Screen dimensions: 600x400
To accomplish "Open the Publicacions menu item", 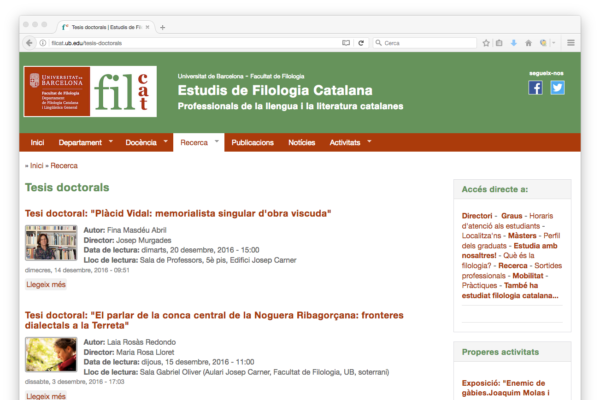I will click(252, 143).
